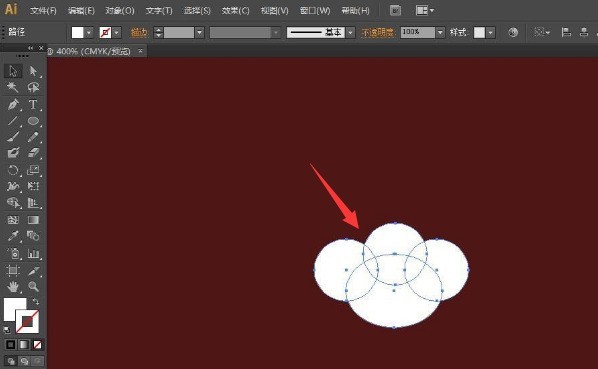Click the toolbox Stroke swatch
Screen dimensions: 598x369
[27, 322]
